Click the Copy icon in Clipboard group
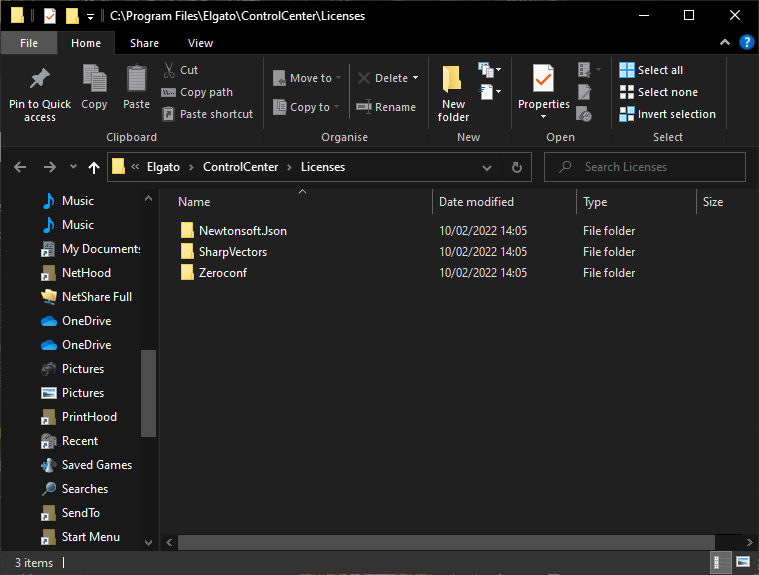This screenshot has height=575, width=759. 94,79
